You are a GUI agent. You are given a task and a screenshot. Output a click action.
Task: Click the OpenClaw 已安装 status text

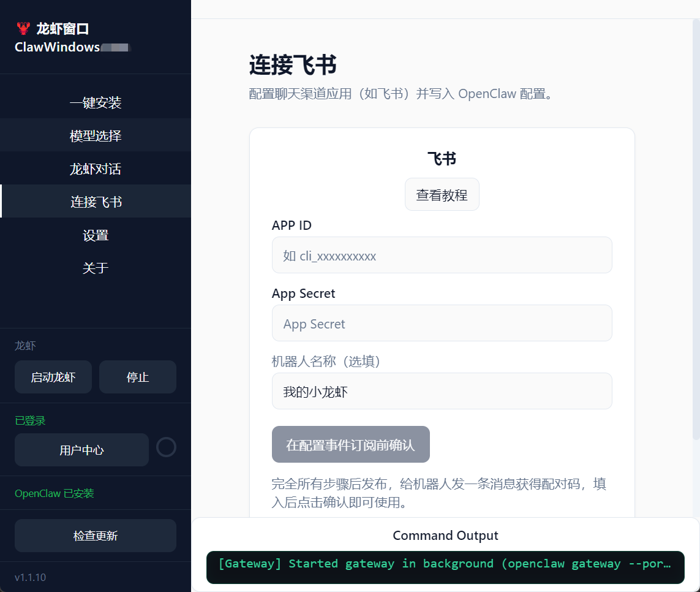[x=55, y=494]
